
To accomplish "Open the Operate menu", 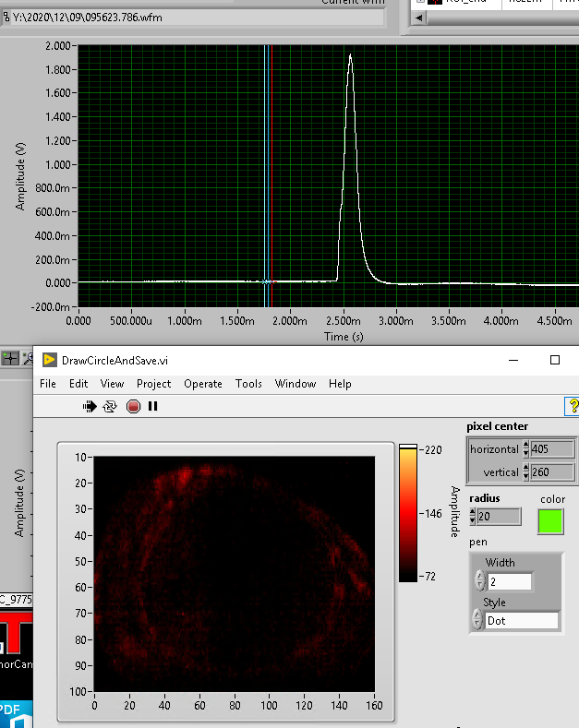I will pos(202,384).
